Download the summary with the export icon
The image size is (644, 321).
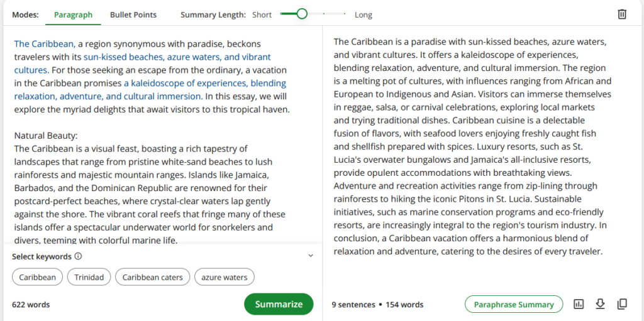(600, 304)
